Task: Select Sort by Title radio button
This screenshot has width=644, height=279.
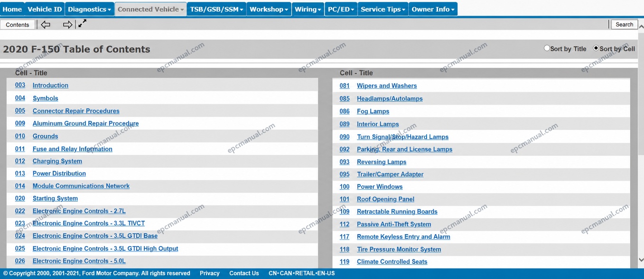Action: [x=547, y=48]
